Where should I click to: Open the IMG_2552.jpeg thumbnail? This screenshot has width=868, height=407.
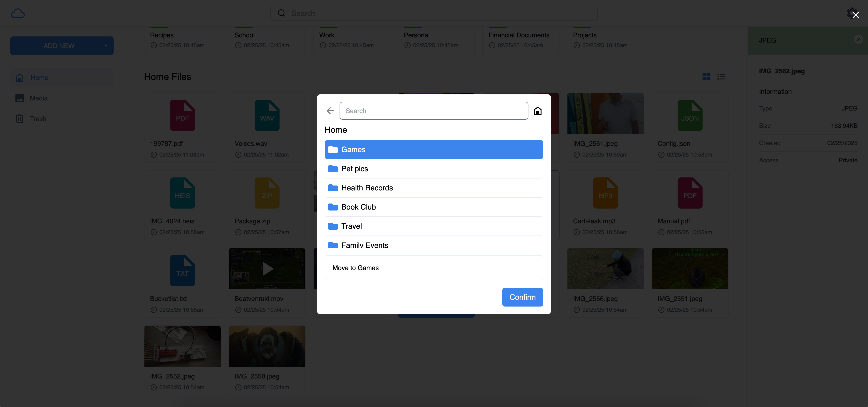(x=182, y=346)
